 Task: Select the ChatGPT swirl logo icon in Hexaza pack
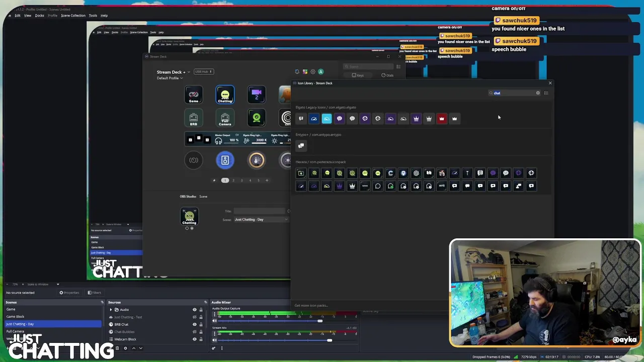click(x=416, y=173)
